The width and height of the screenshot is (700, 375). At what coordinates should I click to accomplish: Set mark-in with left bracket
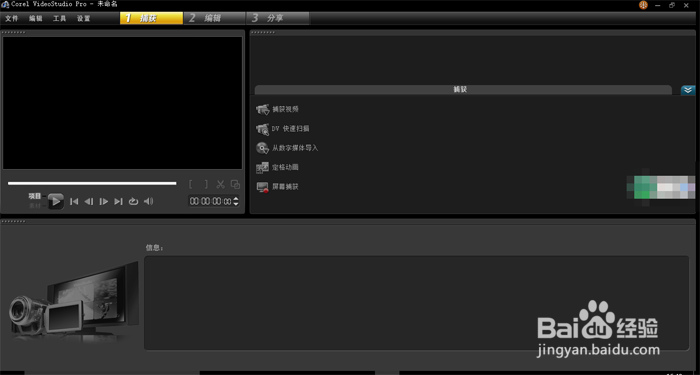[191, 184]
